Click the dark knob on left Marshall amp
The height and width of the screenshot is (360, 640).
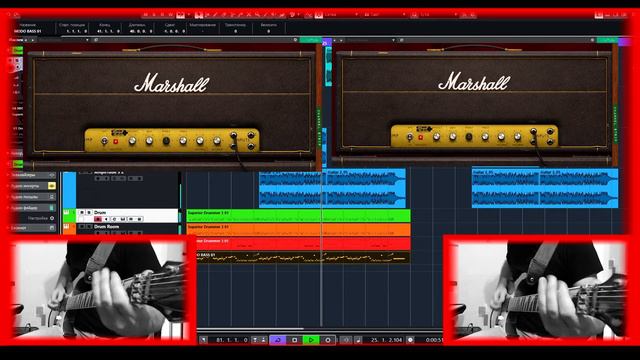click(x=166, y=141)
